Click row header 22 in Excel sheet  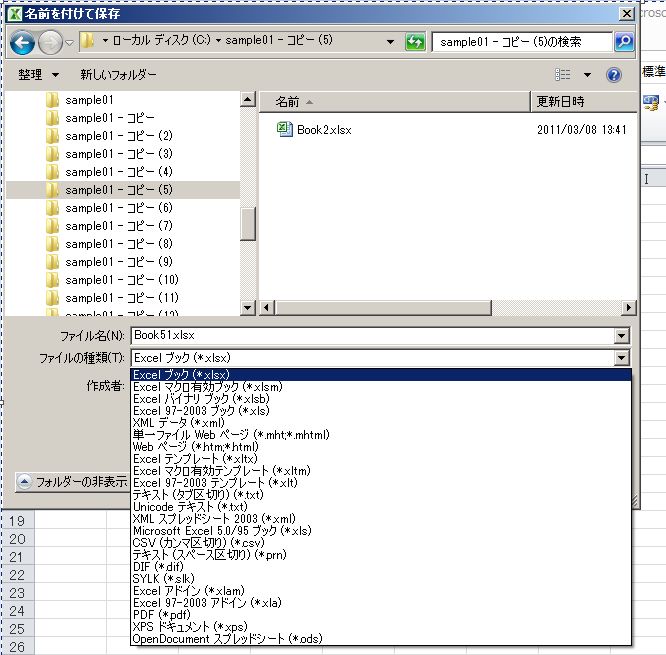[x=17, y=575]
